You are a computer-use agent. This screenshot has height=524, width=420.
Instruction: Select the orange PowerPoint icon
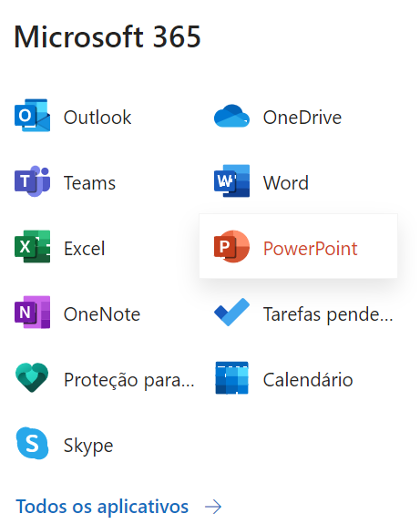[x=231, y=246]
